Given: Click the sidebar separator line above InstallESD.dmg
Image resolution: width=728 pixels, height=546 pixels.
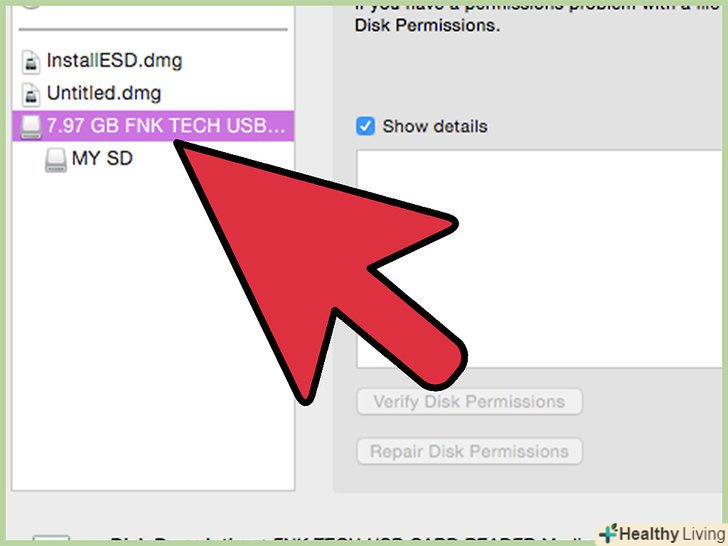Looking at the screenshot, I should click(153, 30).
